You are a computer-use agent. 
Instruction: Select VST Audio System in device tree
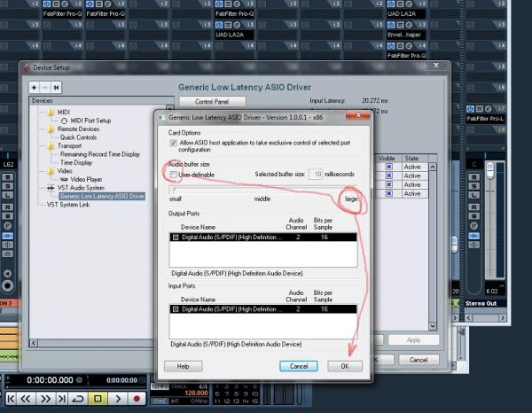point(81,187)
